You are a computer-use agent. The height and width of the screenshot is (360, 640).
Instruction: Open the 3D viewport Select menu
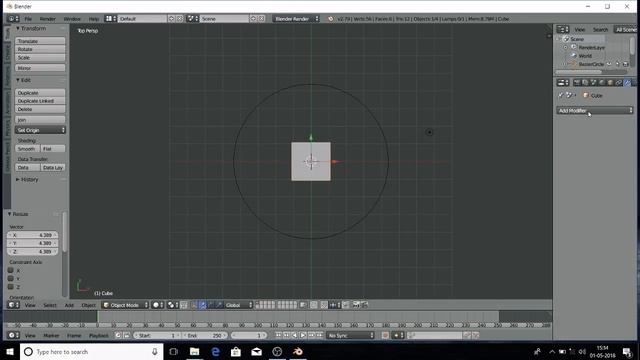click(x=49, y=305)
